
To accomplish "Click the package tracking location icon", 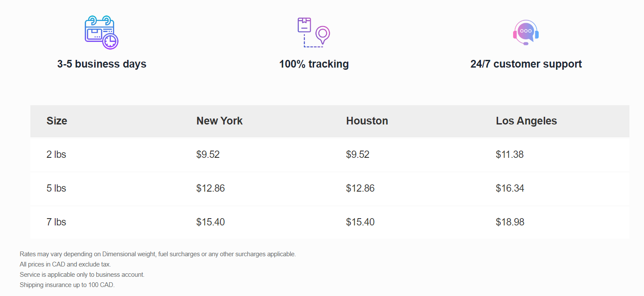I will tap(314, 32).
